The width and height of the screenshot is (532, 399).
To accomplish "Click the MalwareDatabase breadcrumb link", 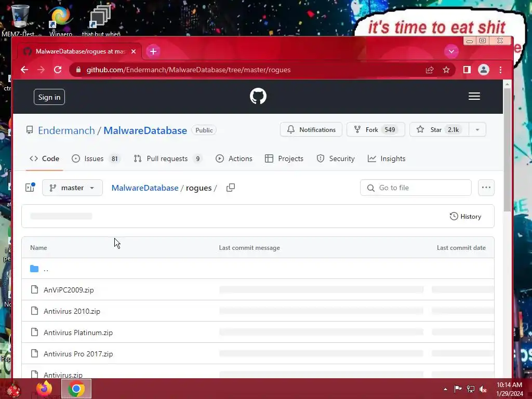I will (x=145, y=188).
